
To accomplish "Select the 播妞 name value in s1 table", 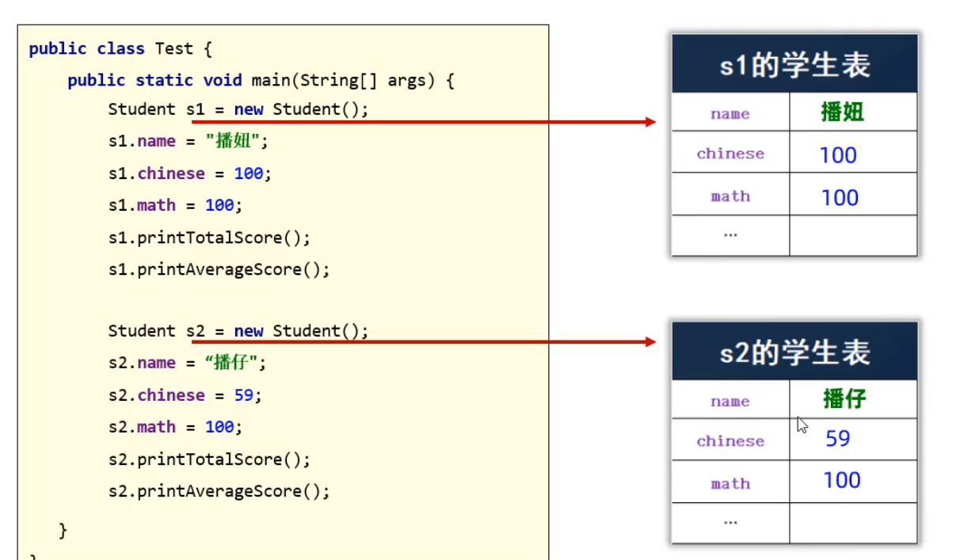I will pos(842,112).
